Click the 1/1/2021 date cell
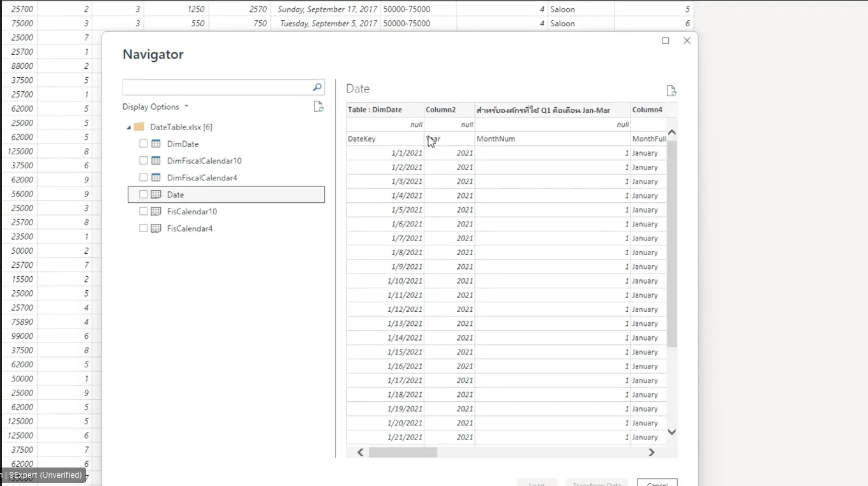The image size is (868, 486). (x=385, y=153)
